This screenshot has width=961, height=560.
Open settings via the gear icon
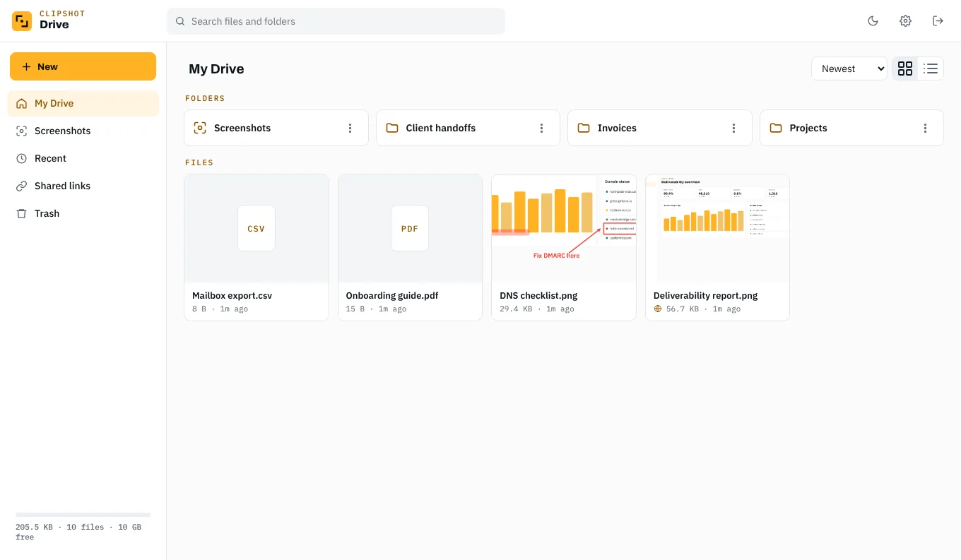pos(905,21)
